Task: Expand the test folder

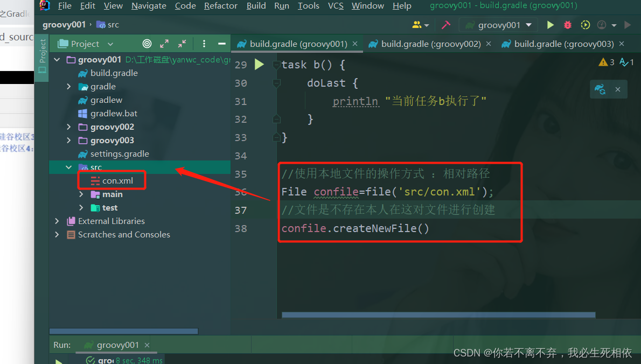Action: (81, 208)
